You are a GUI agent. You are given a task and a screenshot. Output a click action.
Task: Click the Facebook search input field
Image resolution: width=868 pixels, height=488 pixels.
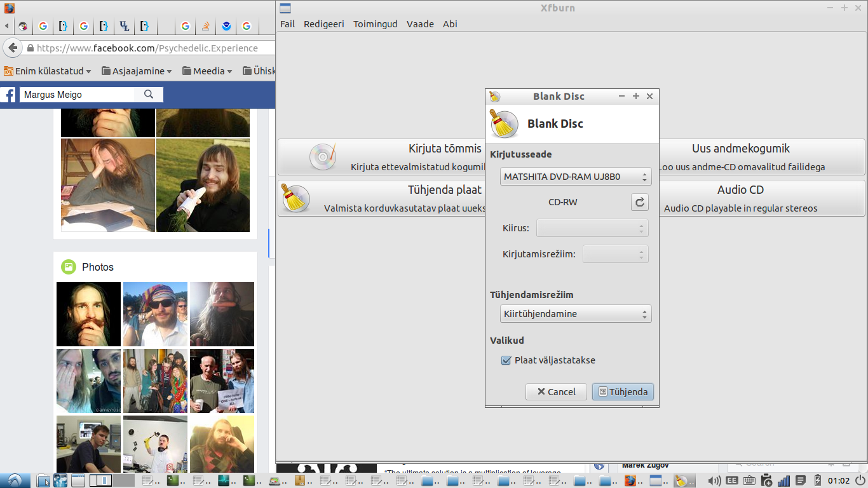tap(78, 95)
